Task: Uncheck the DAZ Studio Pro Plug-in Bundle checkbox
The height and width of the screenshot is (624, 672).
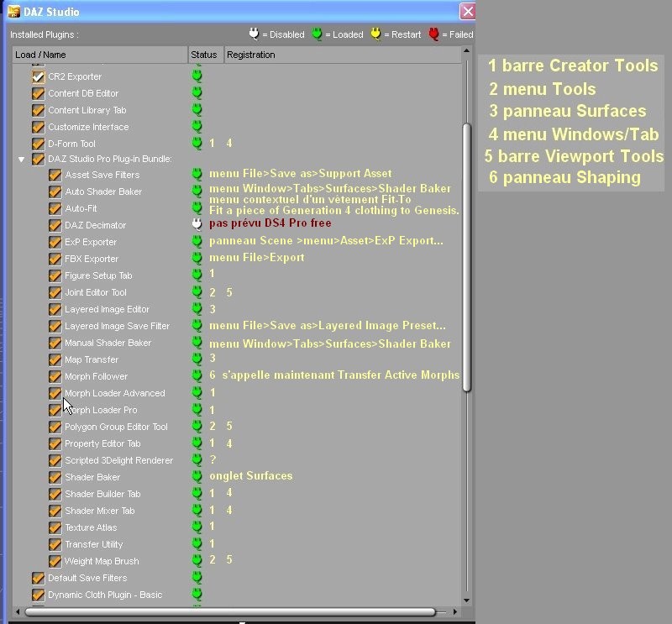Action: 38,159
